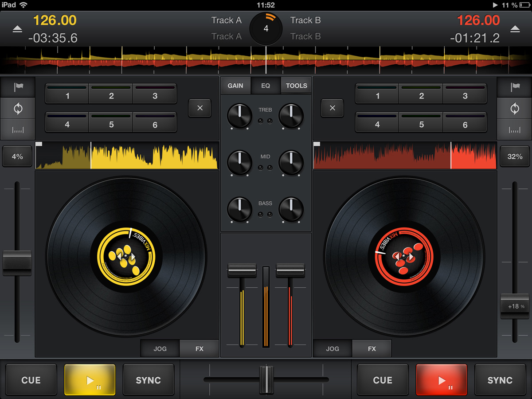Sync left deck with SYNC button
The width and height of the screenshot is (532, 399).
coord(149,380)
